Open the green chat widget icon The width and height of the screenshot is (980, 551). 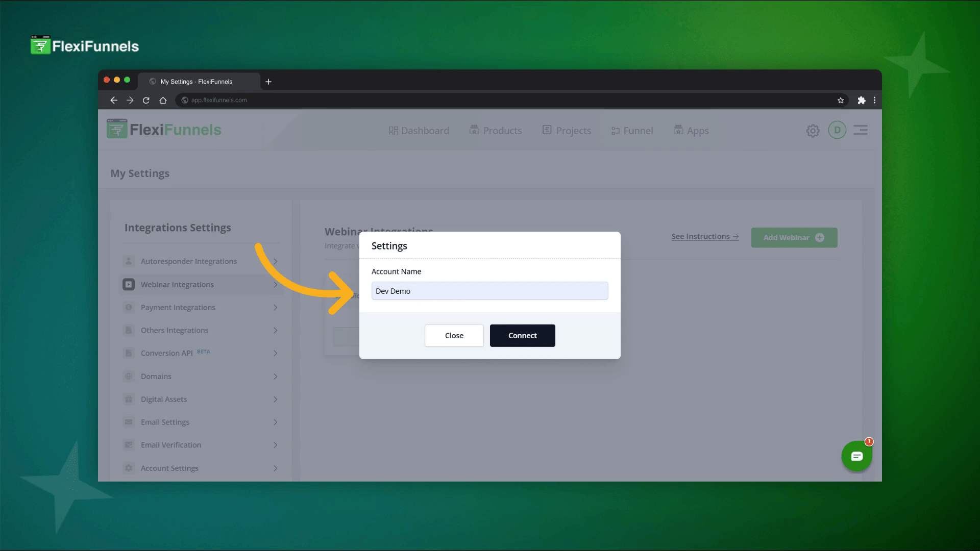pos(856,456)
